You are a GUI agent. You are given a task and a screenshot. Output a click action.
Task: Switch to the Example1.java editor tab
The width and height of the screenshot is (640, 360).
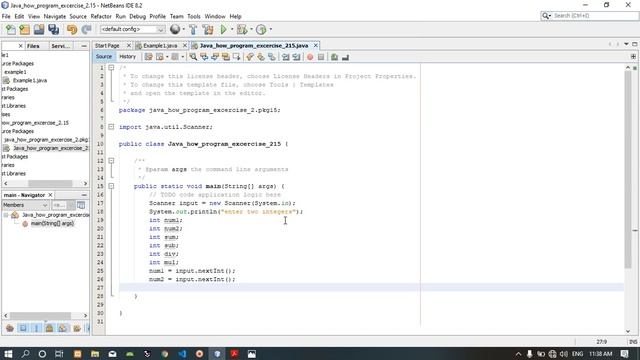[160, 46]
